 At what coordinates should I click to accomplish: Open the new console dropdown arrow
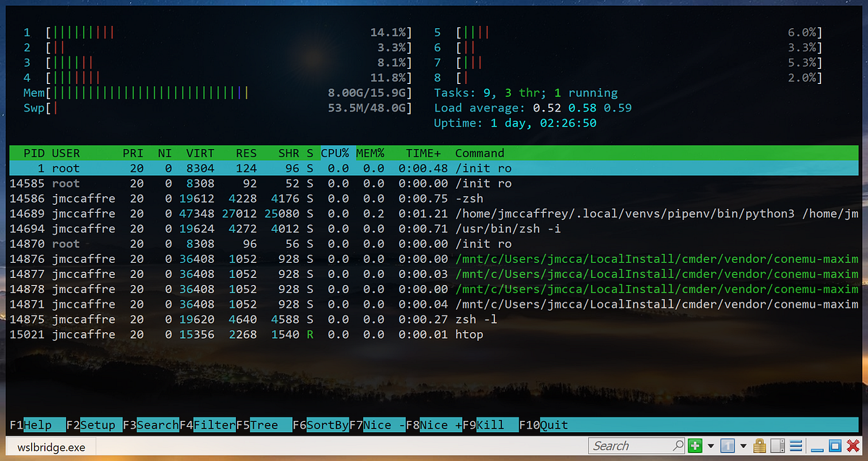[x=711, y=446]
